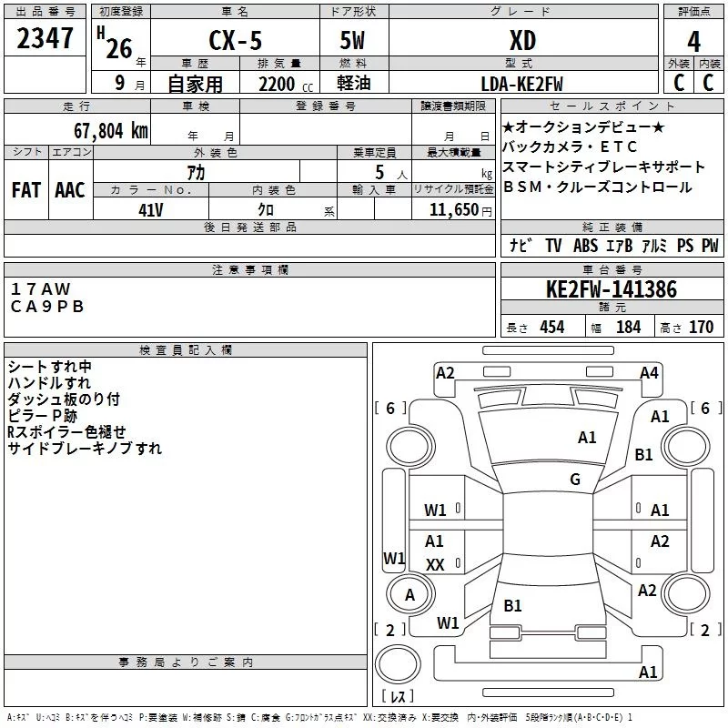Click the B1 marker on the rear hatch

tap(512, 605)
